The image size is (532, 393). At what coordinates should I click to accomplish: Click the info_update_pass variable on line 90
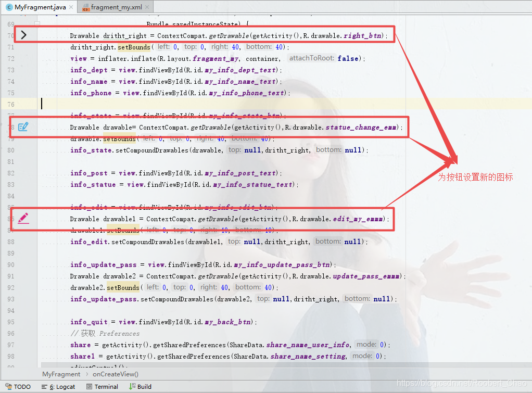click(x=104, y=265)
